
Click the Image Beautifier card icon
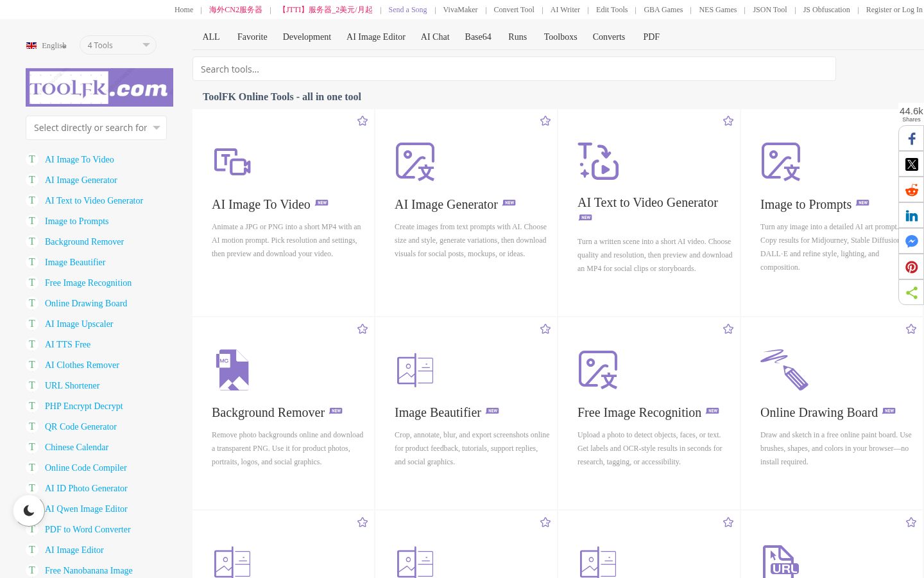coord(415,370)
